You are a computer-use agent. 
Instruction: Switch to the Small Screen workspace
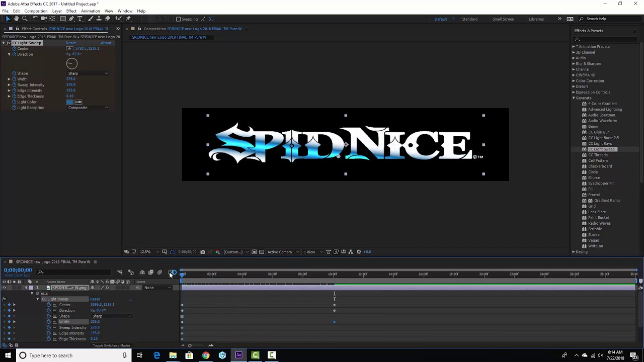(503, 19)
